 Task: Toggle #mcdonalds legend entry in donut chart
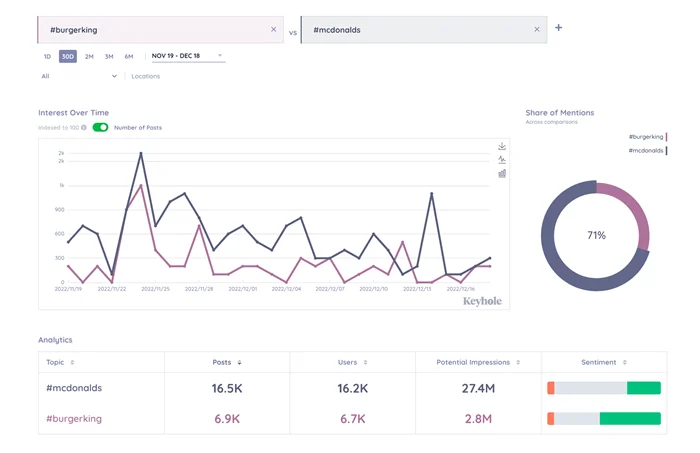[648, 150]
